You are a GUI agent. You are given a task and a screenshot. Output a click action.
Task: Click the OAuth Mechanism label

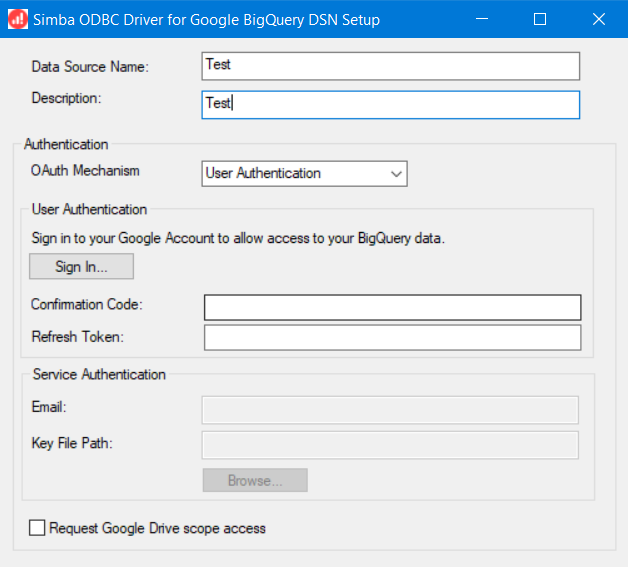(x=85, y=170)
